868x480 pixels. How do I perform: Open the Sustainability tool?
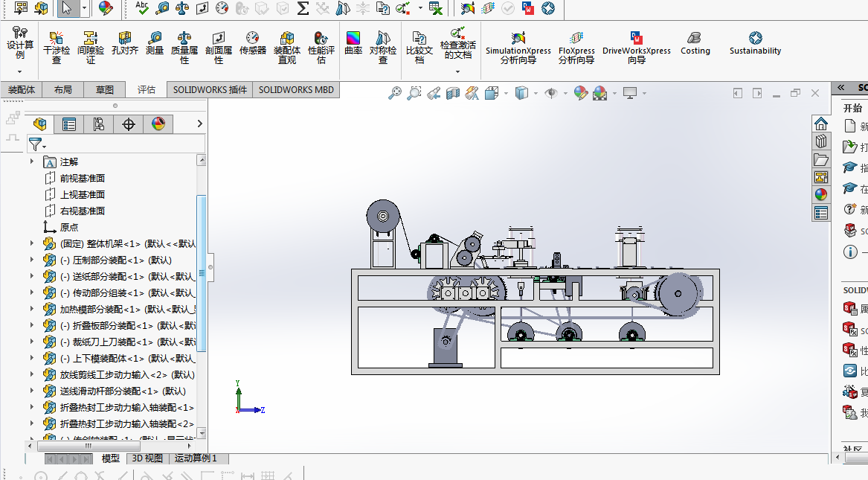pyautogui.click(x=755, y=43)
